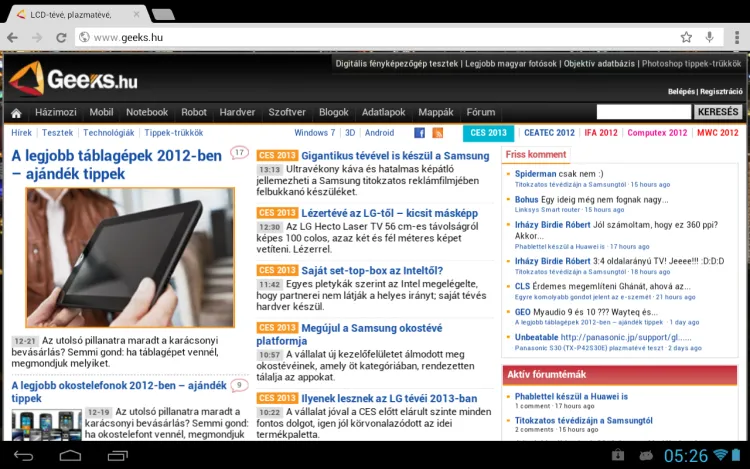This screenshot has width=750, height=469.
Task: Open a new browser tab
Action: (164, 14)
